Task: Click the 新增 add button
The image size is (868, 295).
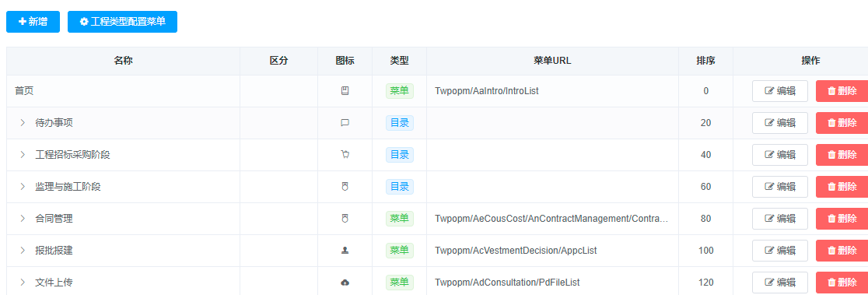Action: click(33, 22)
